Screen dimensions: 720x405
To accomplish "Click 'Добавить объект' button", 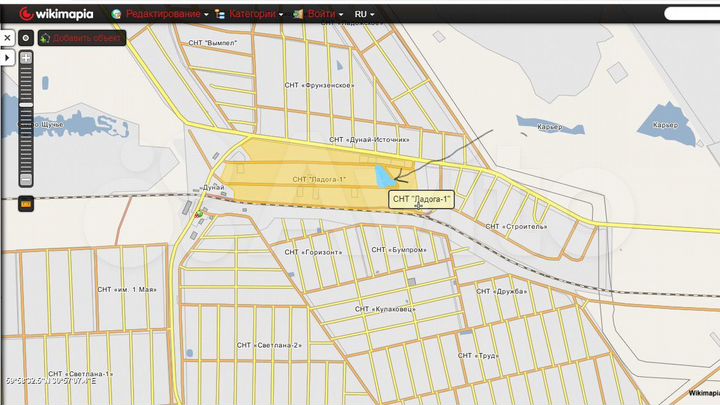I will 82,37.
